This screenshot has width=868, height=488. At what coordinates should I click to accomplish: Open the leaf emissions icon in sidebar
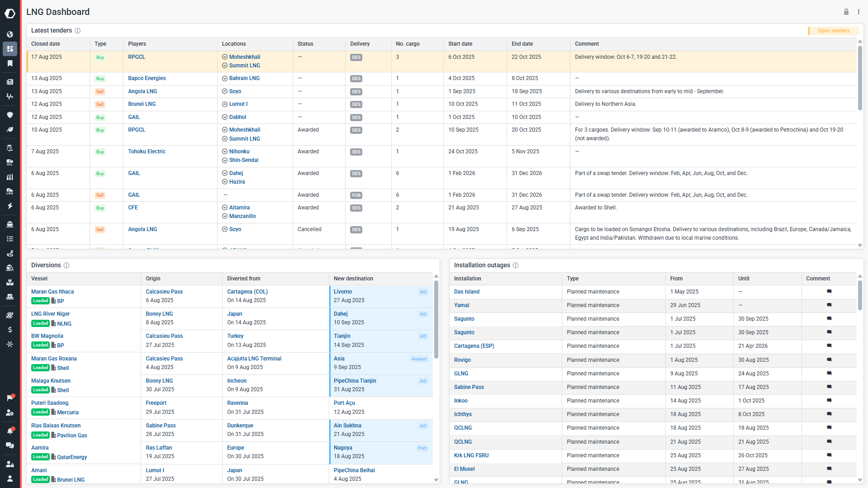pyautogui.click(x=10, y=129)
